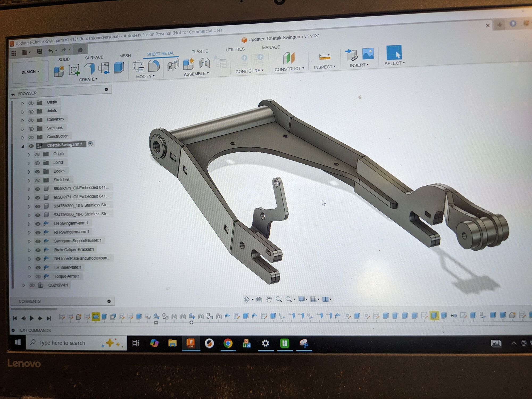Toggle visibility of BrakeCaliper-Bracket:1
Screen dimensions: 532x399
coord(38,250)
